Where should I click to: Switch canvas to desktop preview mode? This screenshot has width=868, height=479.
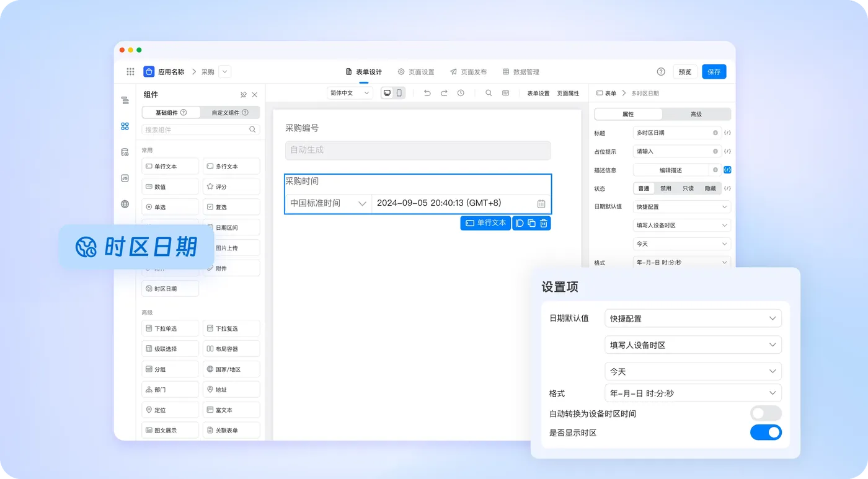pos(387,93)
